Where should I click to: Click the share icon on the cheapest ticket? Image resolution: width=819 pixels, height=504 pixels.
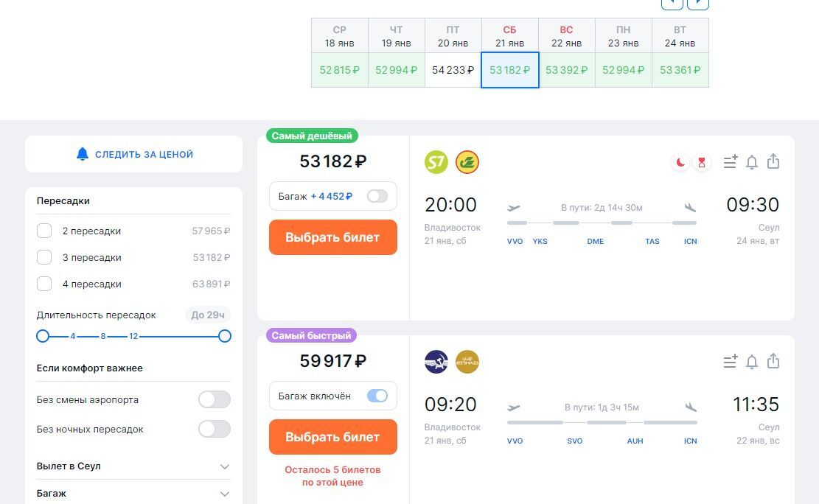pos(773,161)
